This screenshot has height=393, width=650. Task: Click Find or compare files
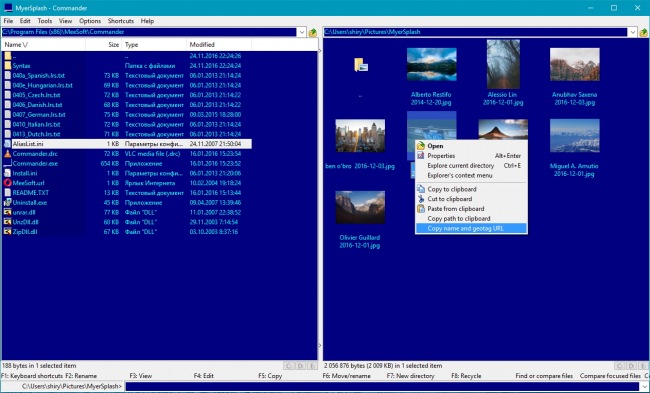544,376
